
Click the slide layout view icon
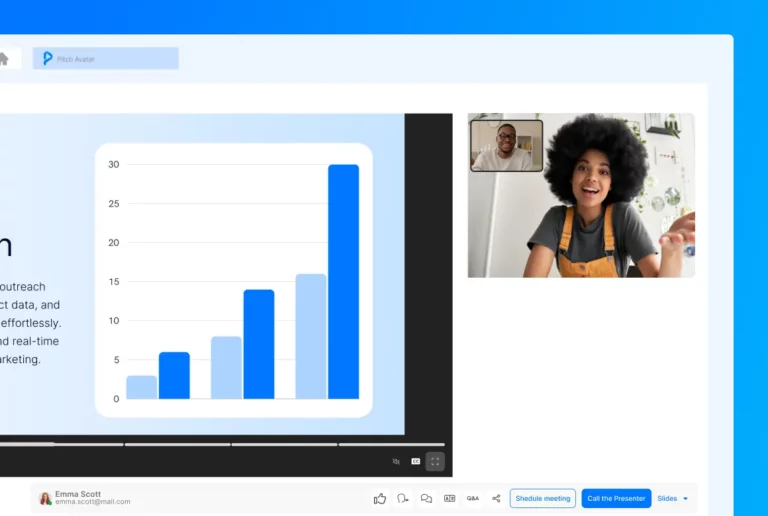click(449, 498)
